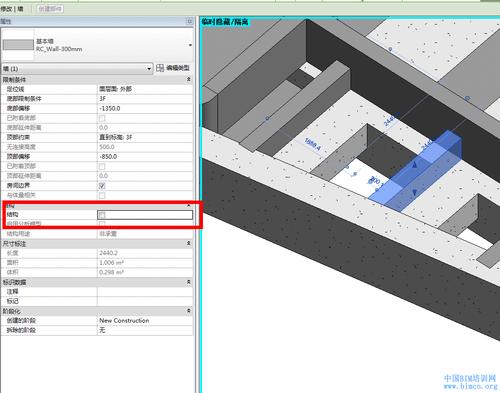Open the wall type selector dropdown arrow
500x393 pixels.
coord(190,45)
